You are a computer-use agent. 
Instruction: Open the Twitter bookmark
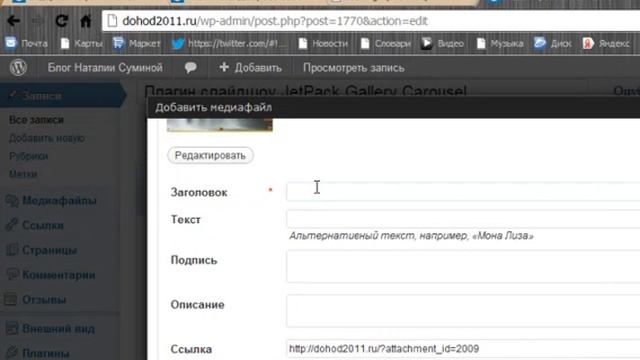pos(228,43)
